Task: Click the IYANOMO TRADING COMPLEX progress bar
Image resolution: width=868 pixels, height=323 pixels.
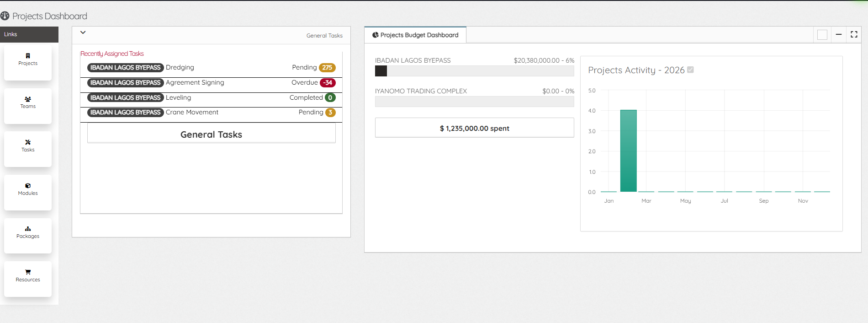Action: pyautogui.click(x=474, y=102)
